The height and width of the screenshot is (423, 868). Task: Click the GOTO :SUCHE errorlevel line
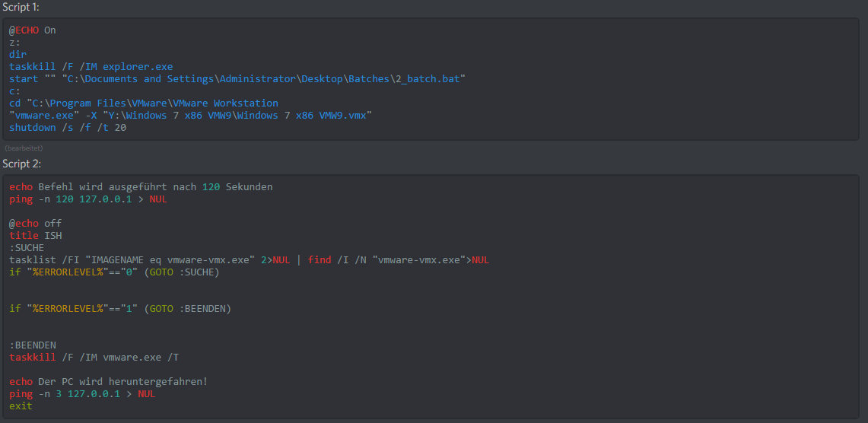[115, 272]
